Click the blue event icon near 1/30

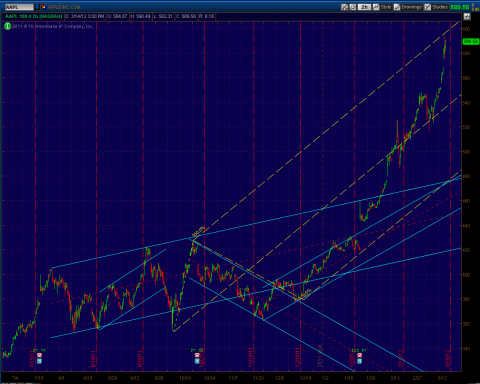point(359,361)
